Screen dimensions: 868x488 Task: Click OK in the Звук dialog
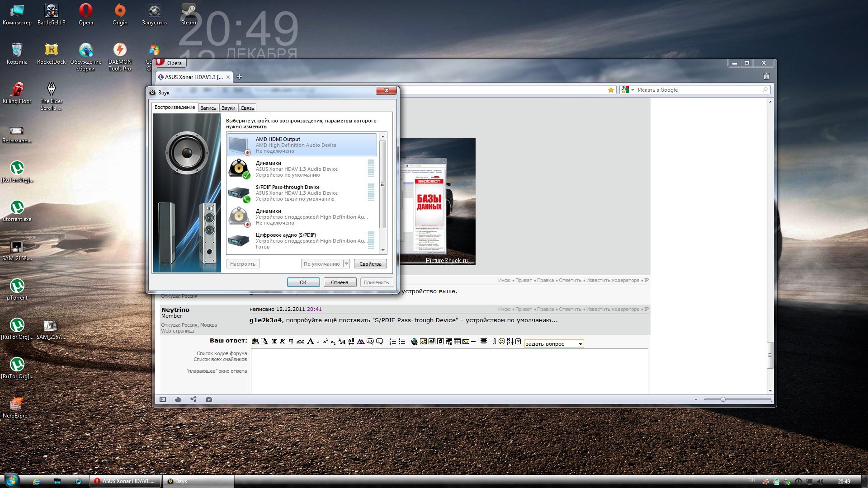(303, 282)
